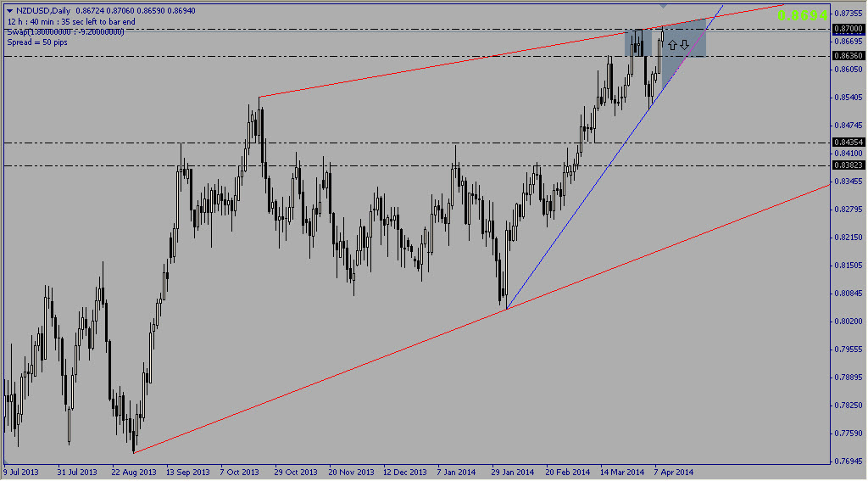Click the 0.84254 price level label
The height and width of the screenshot is (481, 868).
pos(848,143)
